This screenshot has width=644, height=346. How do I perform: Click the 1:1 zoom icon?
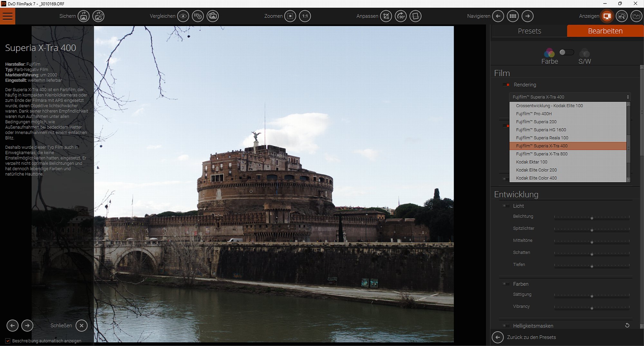click(305, 16)
